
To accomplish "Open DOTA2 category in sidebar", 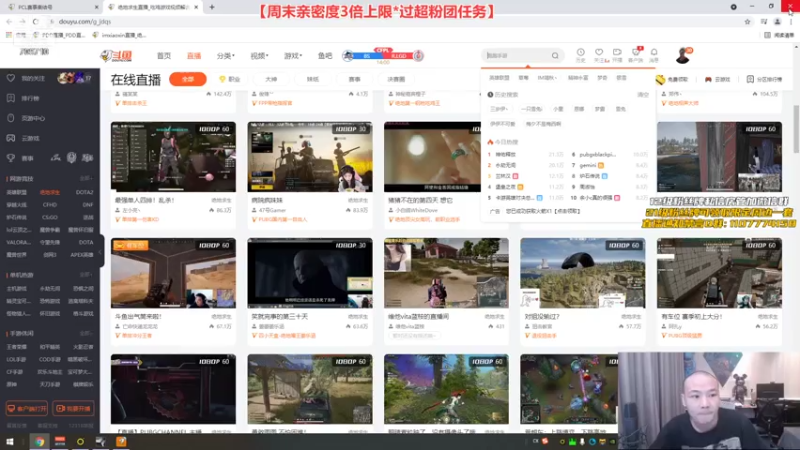I will [x=85, y=192].
